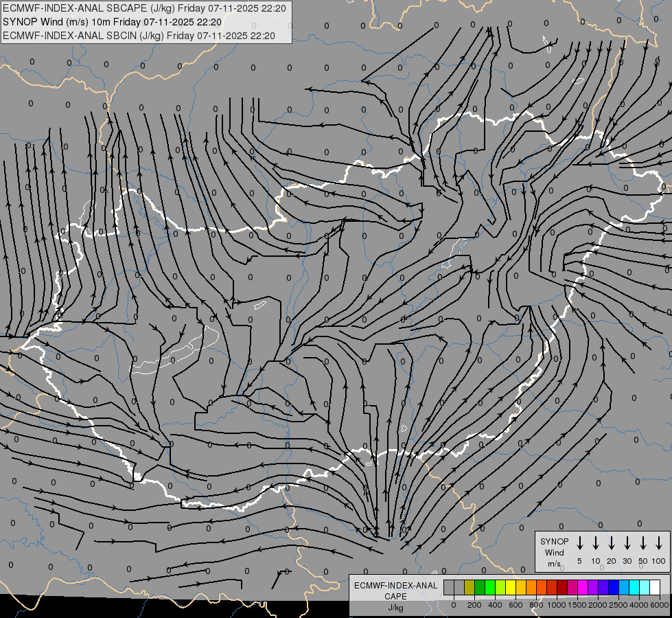Click the wind arrow above the 20 m/s label
Screen dimensions: 672x618
(x=612, y=542)
